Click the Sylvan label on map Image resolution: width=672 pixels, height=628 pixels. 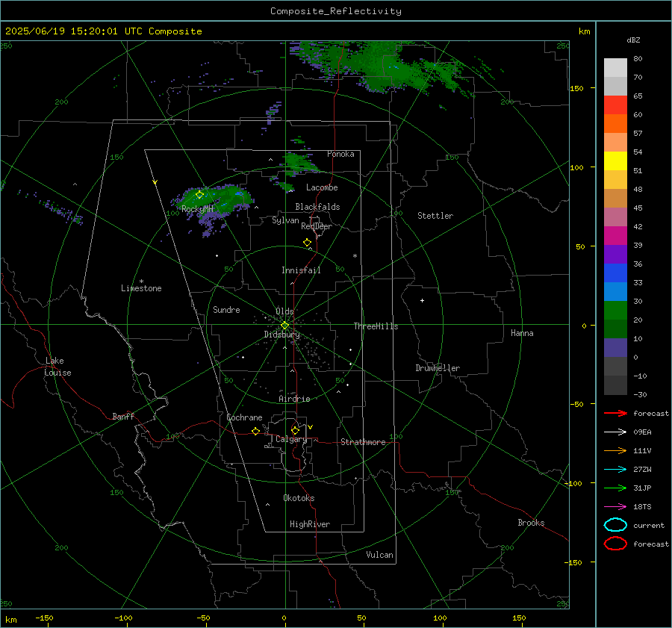[x=285, y=220]
